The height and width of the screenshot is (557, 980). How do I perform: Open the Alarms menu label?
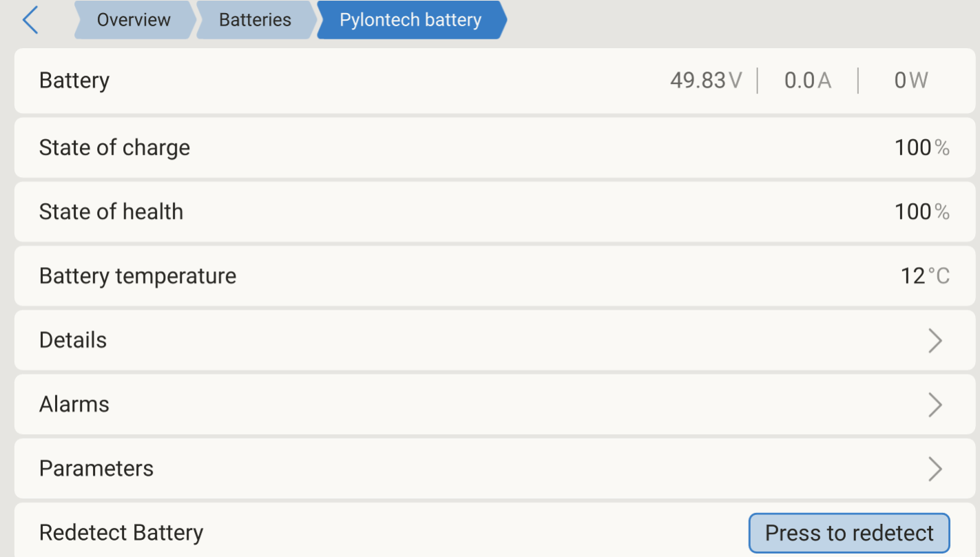tap(74, 404)
